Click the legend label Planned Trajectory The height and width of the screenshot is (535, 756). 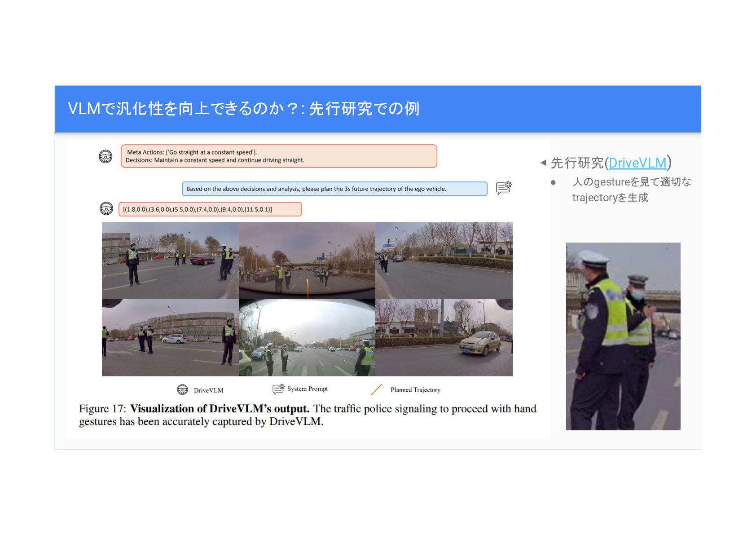pos(415,390)
